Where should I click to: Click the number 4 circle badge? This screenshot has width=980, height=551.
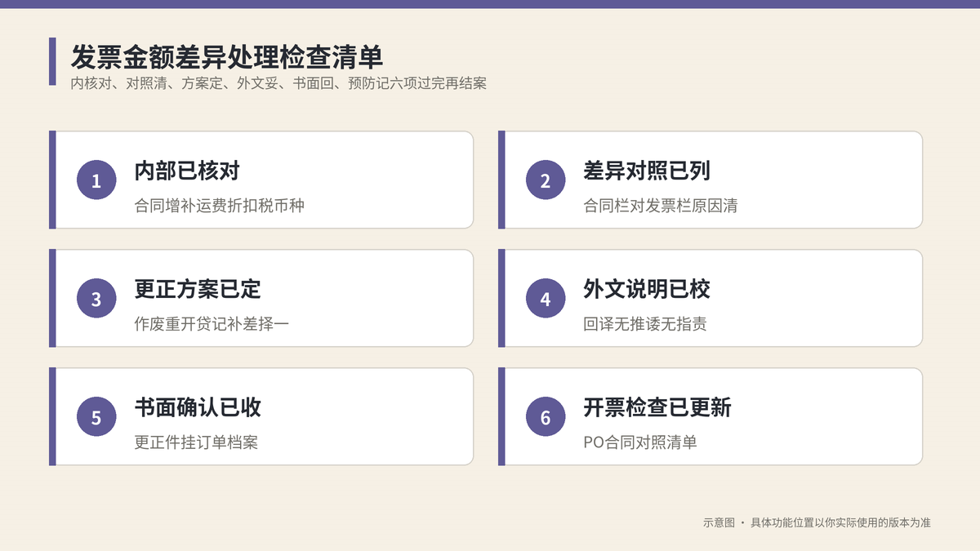click(x=546, y=299)
